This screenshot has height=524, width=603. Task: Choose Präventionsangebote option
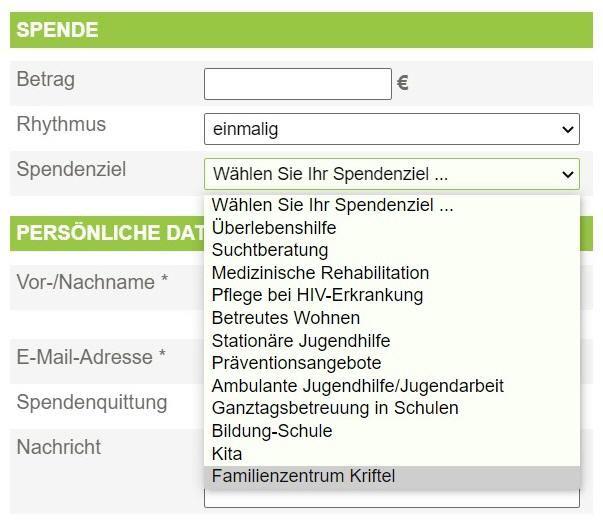tap(296, 363)
